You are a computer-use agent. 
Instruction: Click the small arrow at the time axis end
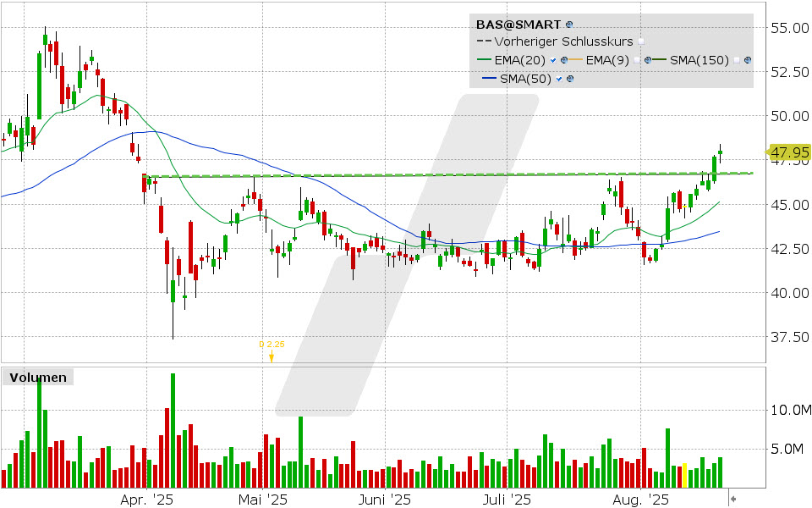tap(732, 500)
